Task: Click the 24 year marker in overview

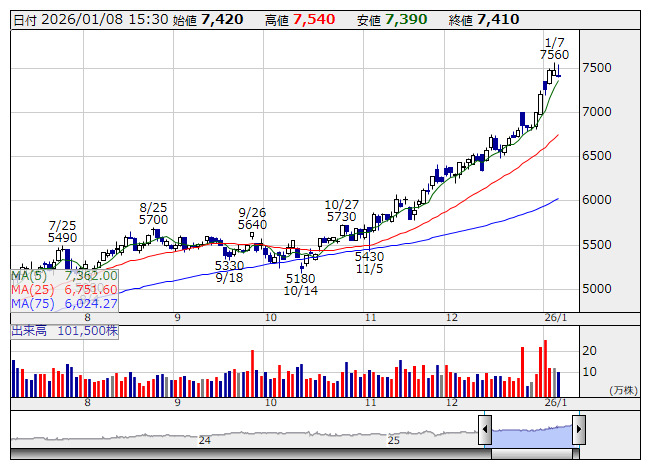Action: (x=204, y=440)
